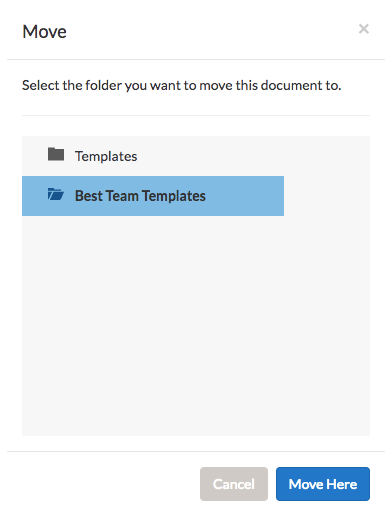Click the highlighted blue row's right edge
Image resolution: width=388 pixels, height=517 pixels.
click(x=279, y=196)
